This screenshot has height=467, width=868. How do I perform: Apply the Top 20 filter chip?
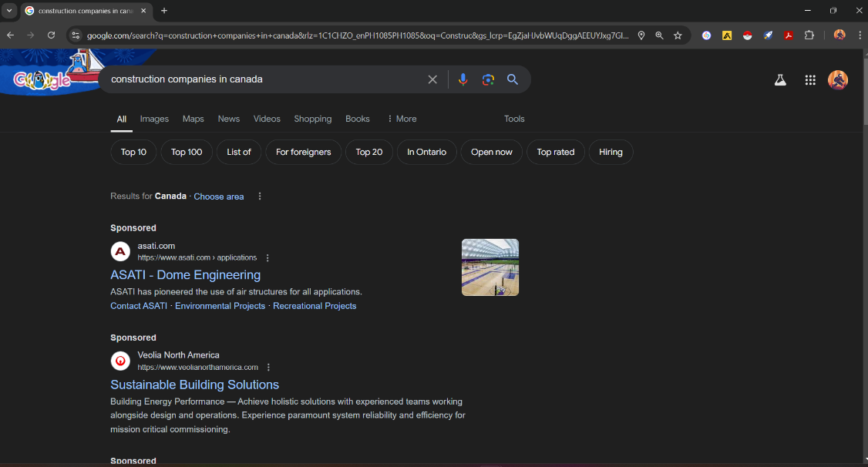pyautogui.click(x=369, y=152)
